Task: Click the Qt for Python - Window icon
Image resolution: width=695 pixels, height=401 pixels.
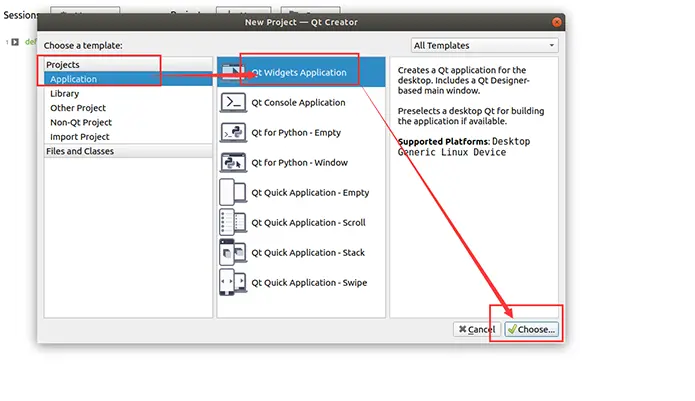Action: tap(233, 163)
